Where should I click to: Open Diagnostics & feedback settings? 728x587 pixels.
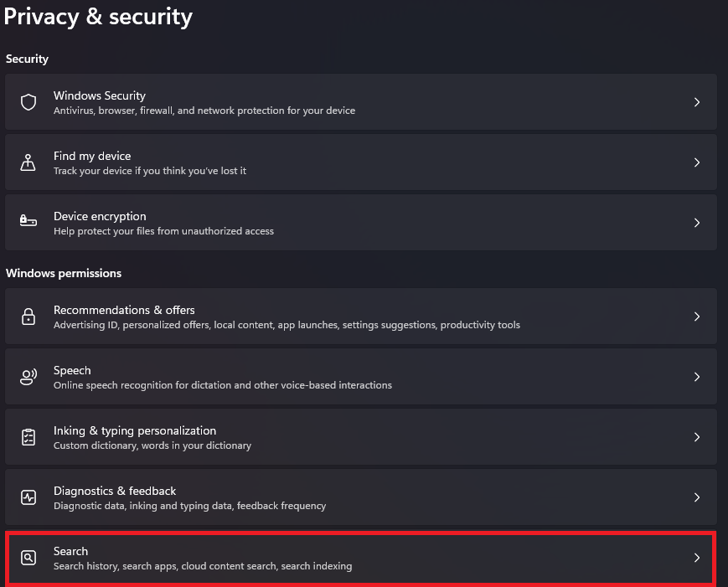tap(361, 497)
